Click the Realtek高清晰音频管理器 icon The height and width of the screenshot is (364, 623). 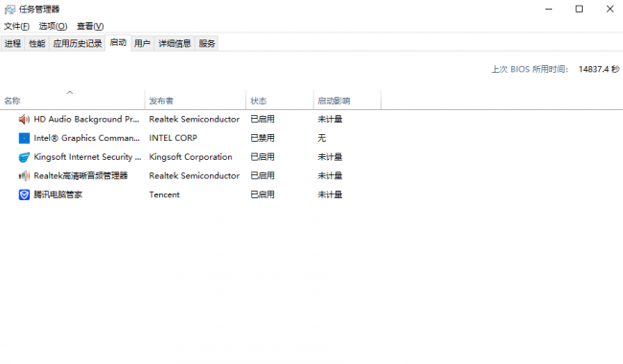click(24, 176)
